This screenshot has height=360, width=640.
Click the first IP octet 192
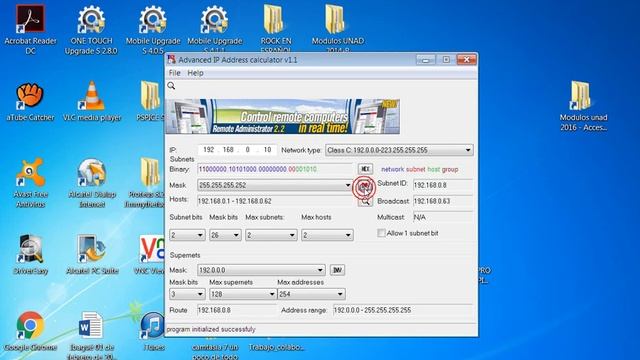[209, 150]
